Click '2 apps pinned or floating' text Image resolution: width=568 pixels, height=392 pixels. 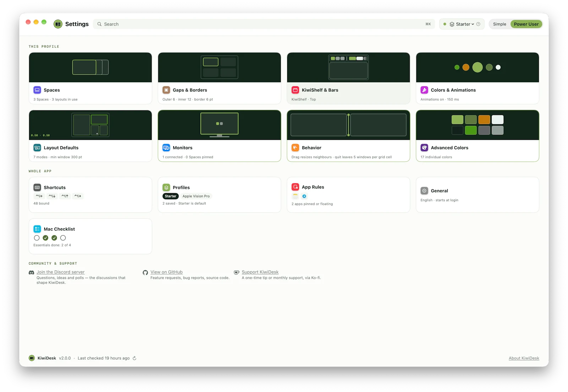312,204
